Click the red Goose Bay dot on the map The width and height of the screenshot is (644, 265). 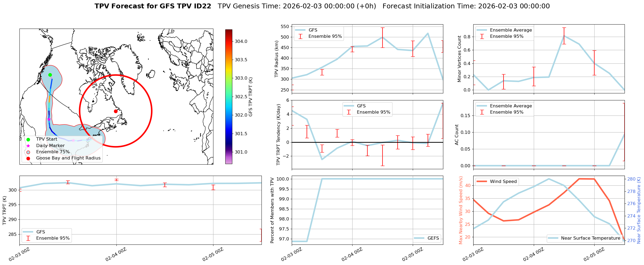coord(116,111)
